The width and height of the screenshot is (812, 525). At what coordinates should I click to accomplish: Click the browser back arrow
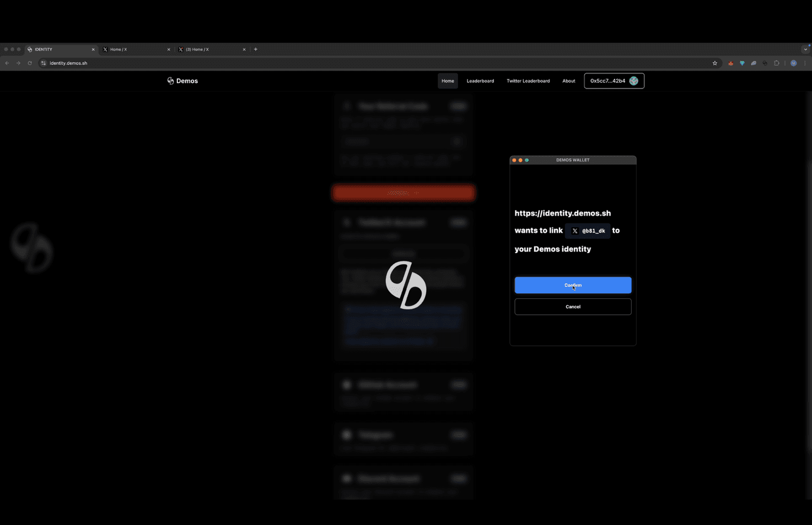pyautogui.click(x=7, y=63)
